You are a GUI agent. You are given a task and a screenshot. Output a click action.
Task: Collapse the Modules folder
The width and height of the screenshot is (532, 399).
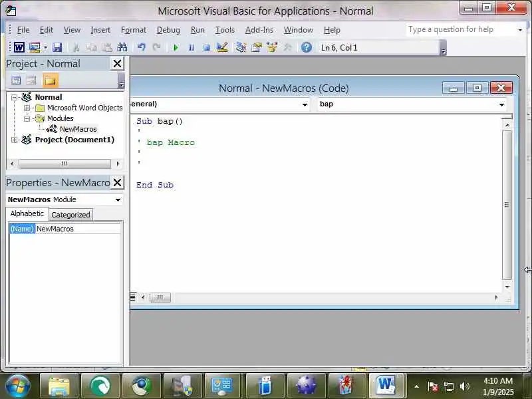click(27, 119)
